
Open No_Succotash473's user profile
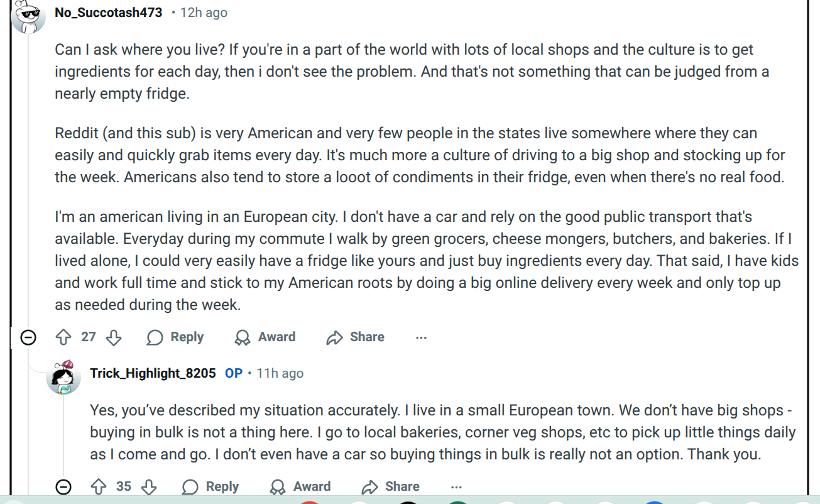(108, 13)
